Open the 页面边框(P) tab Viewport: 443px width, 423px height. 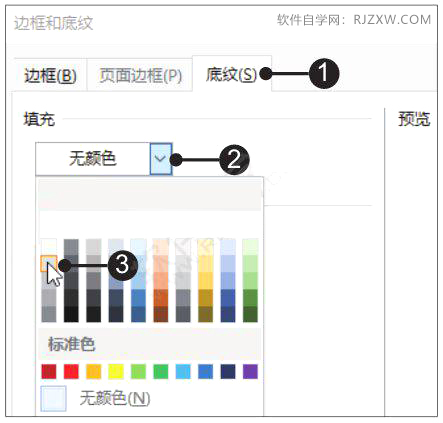click(x=140, y=75)
